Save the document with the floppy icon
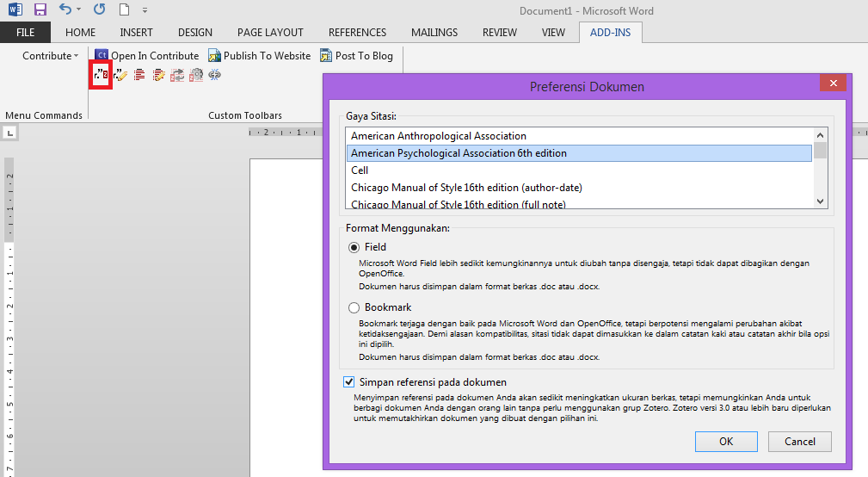 click(x=40, y=9)
